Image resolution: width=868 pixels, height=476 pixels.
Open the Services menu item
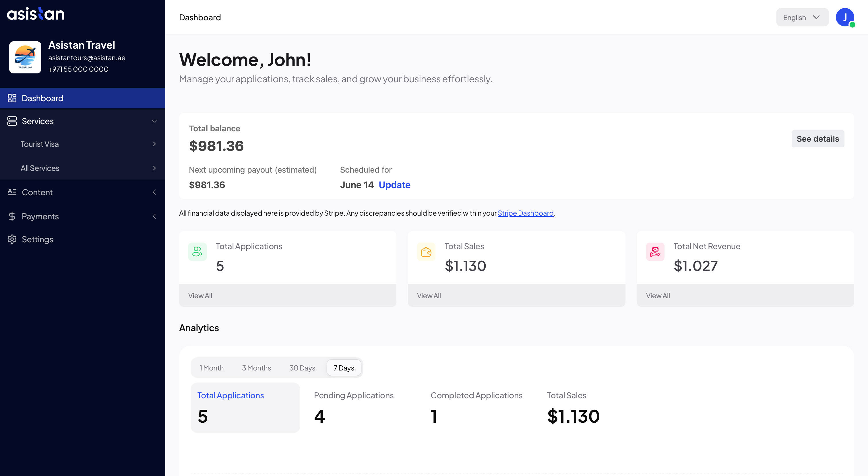point(83,121)
